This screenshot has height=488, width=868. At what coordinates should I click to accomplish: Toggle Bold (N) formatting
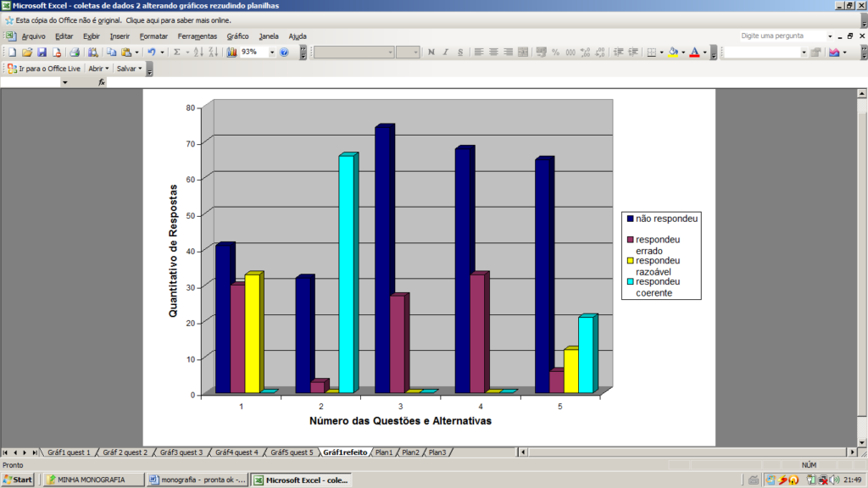[x=431, y=53]
